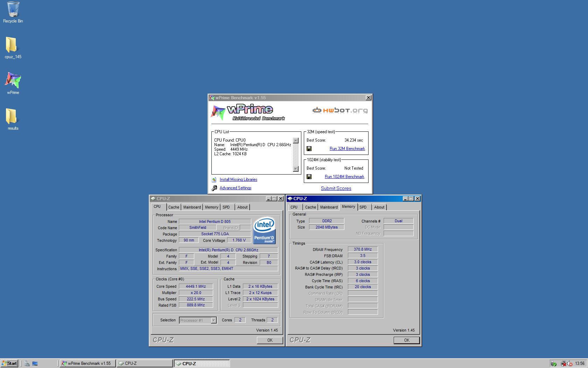This screenshot has height=368, width=588.
Task: Click OK in the left CPU-Z window
Action: pos(270,340)
